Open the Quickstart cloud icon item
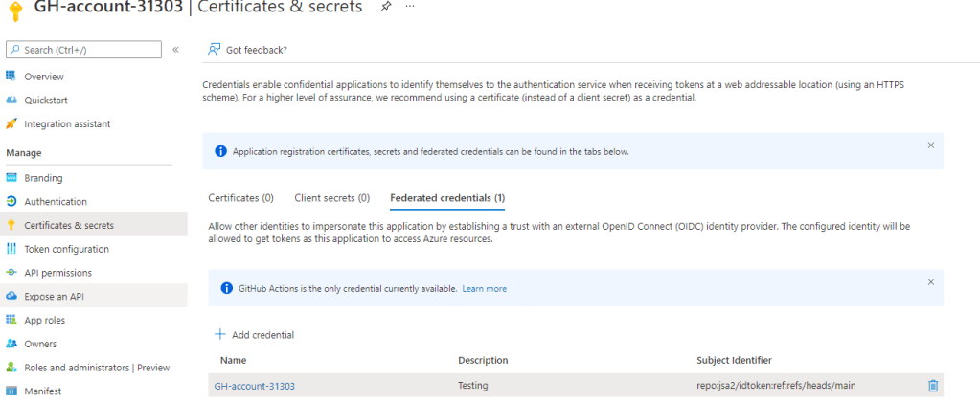Viewport: 980px width, 402px height. (x=11, y=100)
